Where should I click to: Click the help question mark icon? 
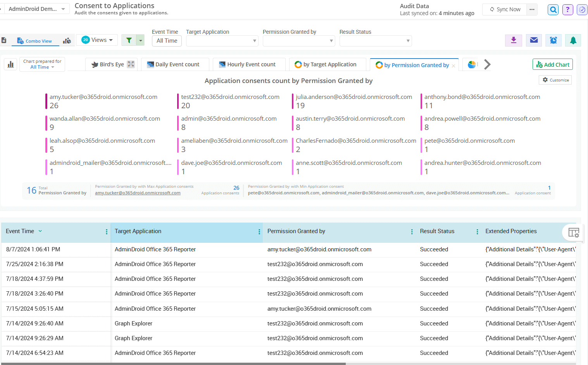click(567, 9)
